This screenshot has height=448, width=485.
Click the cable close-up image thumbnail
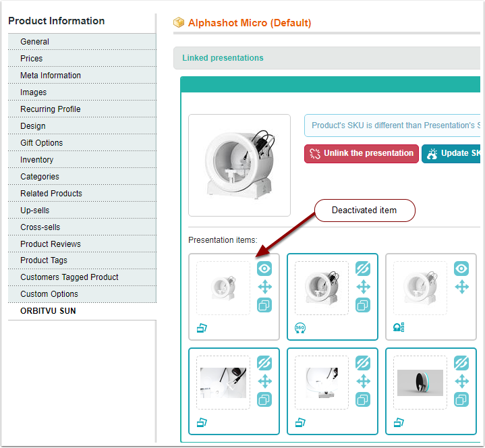[223, 383]
